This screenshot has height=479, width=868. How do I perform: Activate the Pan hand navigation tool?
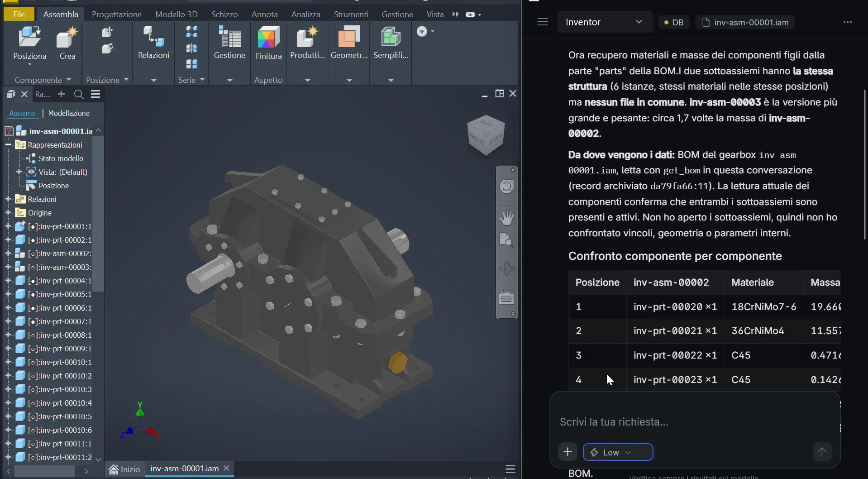pyautogui.click(x=506, y=218)
